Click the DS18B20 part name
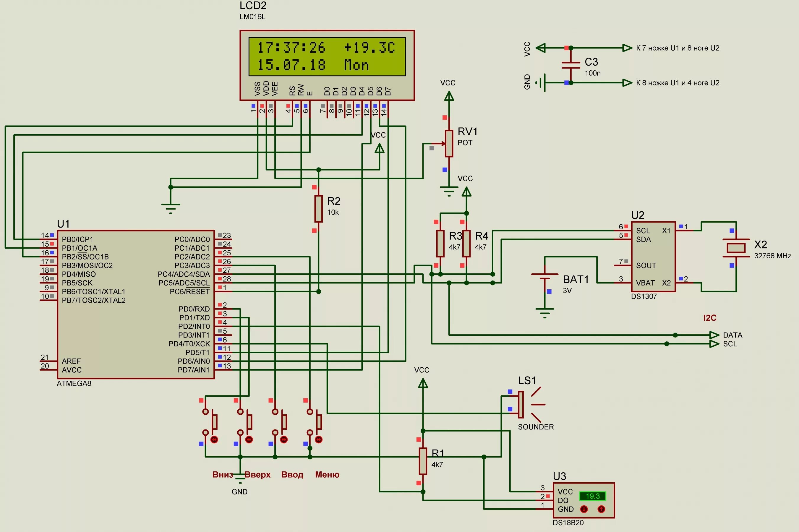 [x=568, y=523]
